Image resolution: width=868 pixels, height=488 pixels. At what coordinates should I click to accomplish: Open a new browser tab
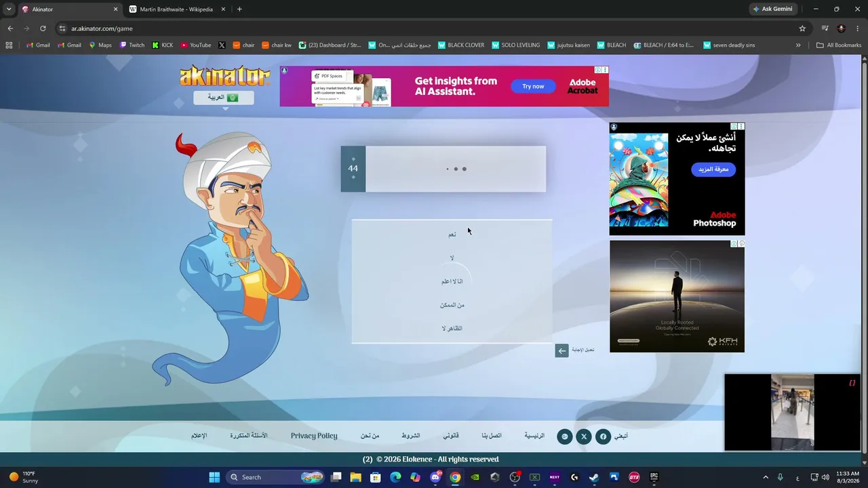pos(239,9)
